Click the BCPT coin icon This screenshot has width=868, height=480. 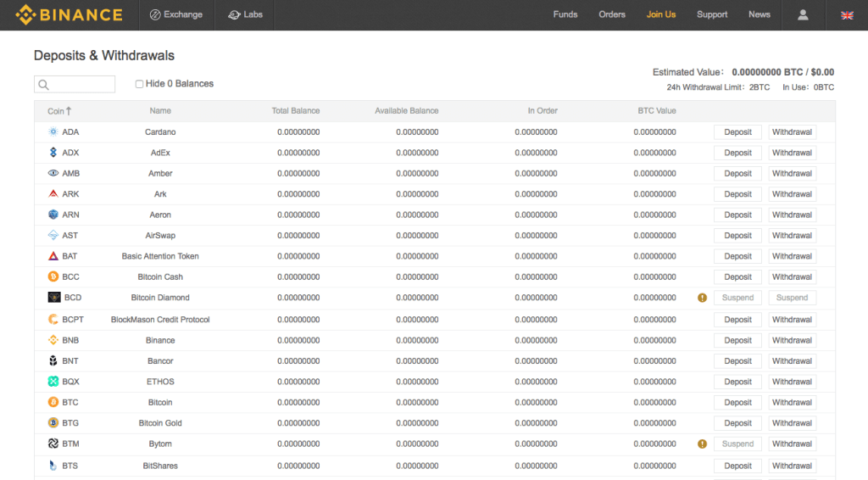[x=53, y=320]
